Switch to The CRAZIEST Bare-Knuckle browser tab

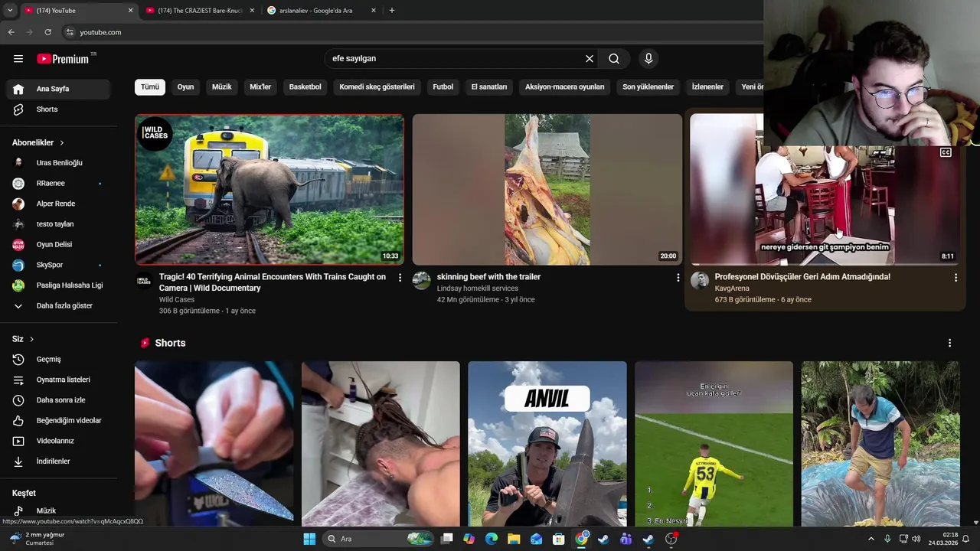pyautogui.click(x=199, y=11)
